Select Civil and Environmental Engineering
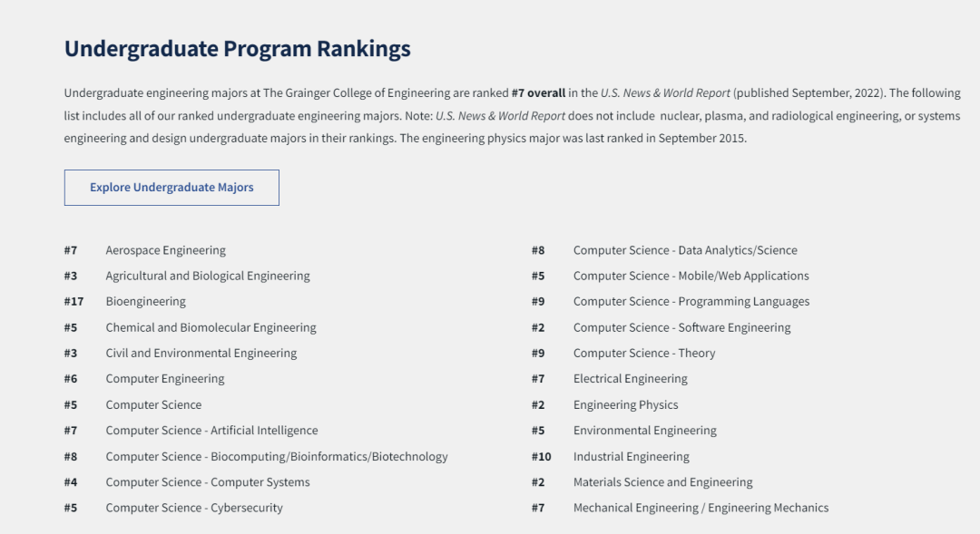Viewport: 980px width, 534px height. pos(201,353)
